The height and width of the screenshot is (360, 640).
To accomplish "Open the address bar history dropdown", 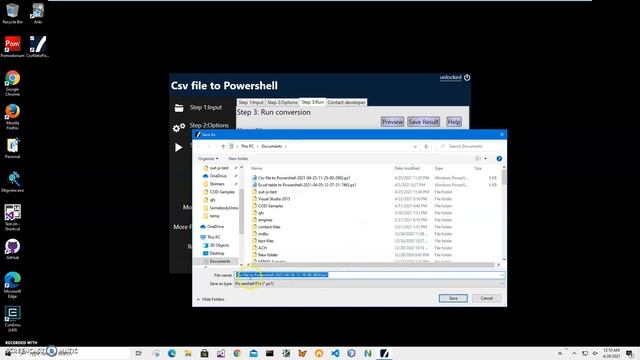I will 415,146.
